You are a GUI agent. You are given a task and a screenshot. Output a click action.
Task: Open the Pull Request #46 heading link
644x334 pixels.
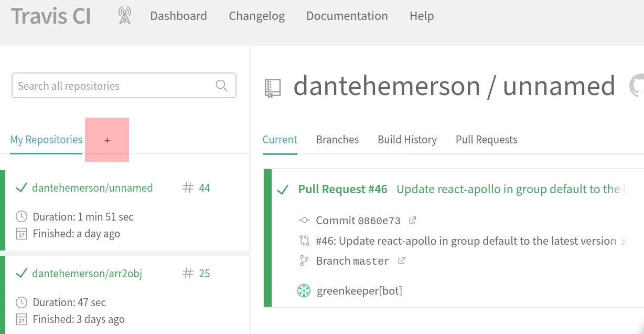click(x=342, y=190)
